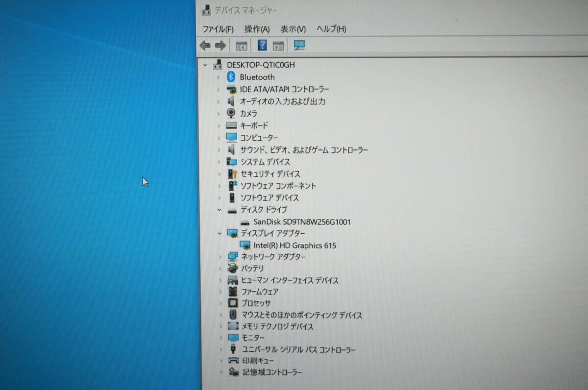The image size is (588, 390).
Task: Click the webcam icon next to カメラ
Action: tap(231, 113)
